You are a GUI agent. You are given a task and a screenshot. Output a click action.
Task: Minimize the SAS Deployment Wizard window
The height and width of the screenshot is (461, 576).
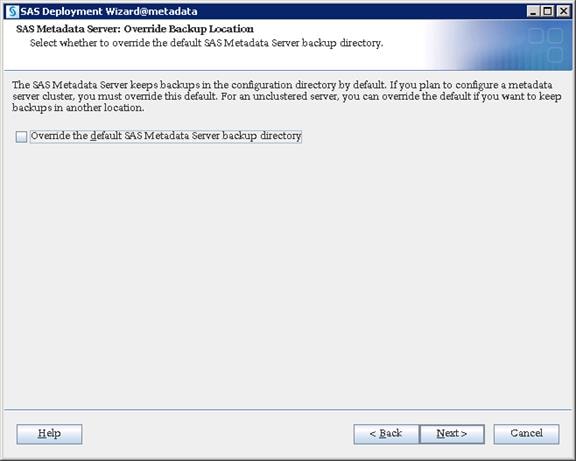tap(533, 11)
